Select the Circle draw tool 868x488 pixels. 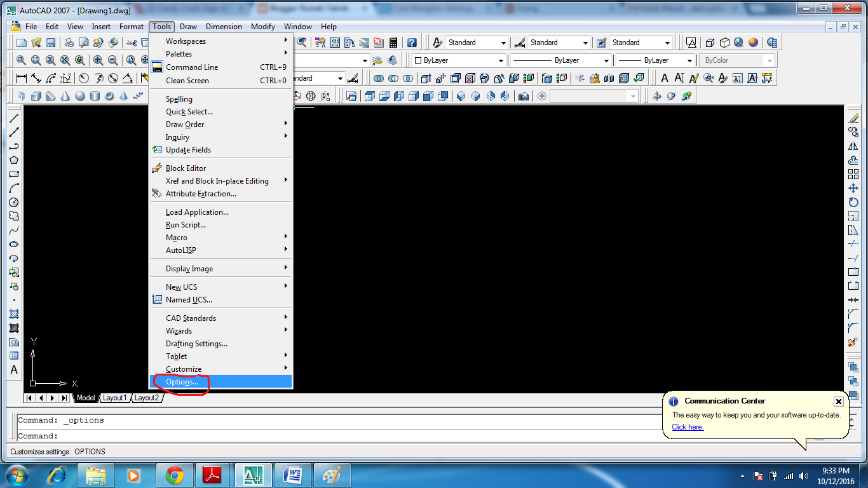click(14, 202)
